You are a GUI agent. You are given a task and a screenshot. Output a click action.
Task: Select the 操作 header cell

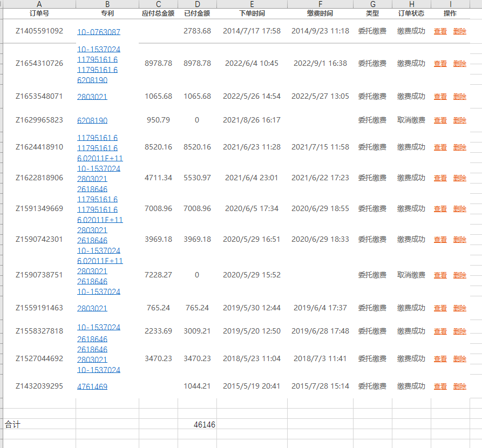coord(450,13)
